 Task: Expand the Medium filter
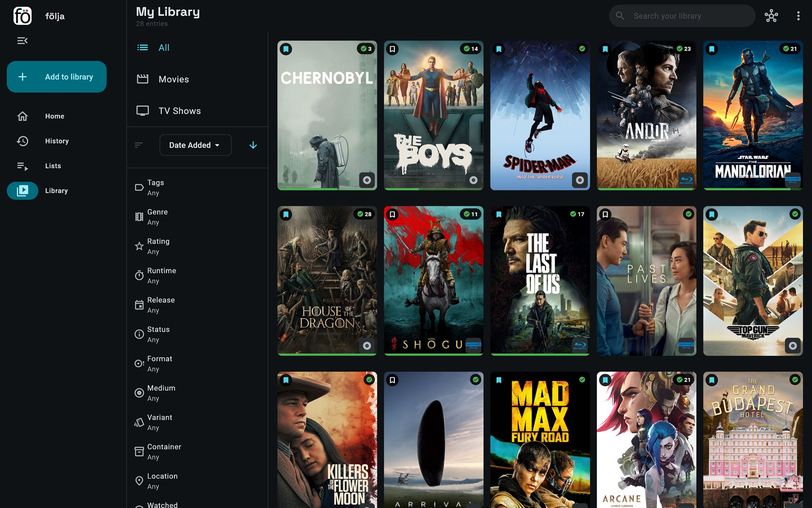point(197,393)
